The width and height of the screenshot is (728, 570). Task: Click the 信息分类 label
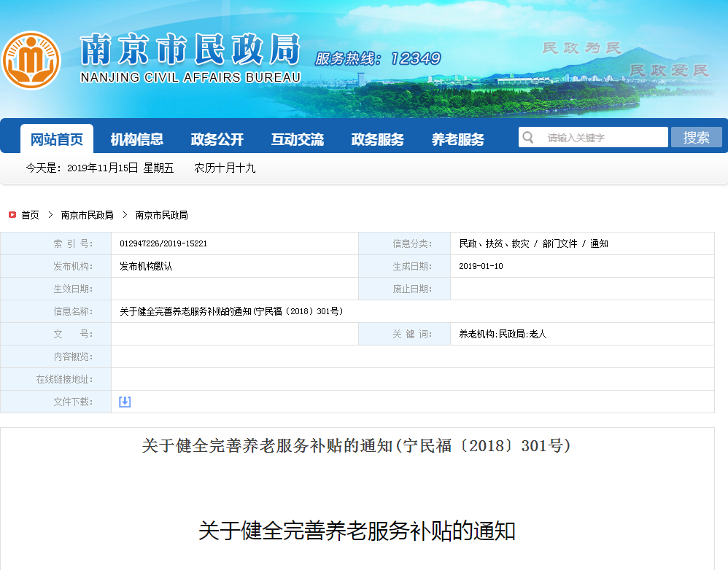pos(412,243)
